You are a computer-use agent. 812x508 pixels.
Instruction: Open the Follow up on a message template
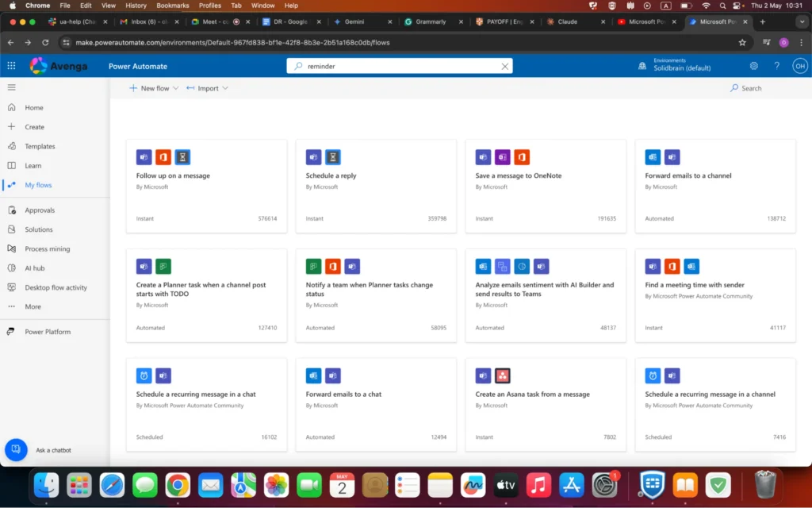pos(173,175)
